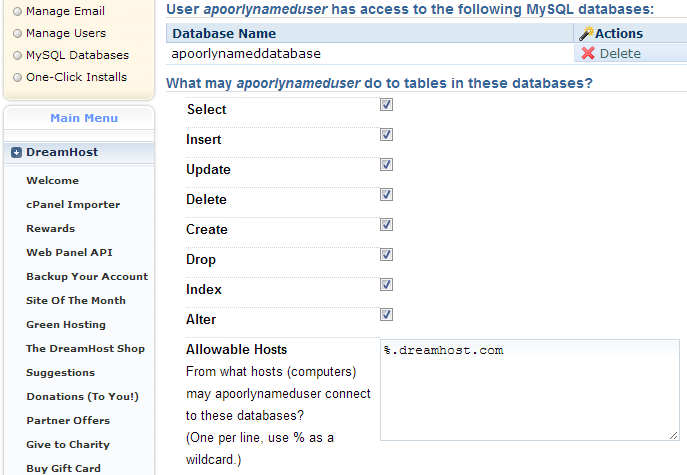Viewport: 687px width, 475px height.
Task: Disable the Drop privilege checkbox
Action: click(386, 254)
